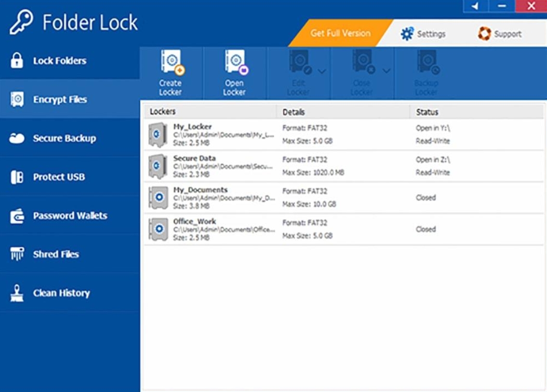Image resolution: width=547 pixels, height=392 pixels.
Task: Click the My_Locker file path text
Action: pyautogui.click(x=224, y=135)
